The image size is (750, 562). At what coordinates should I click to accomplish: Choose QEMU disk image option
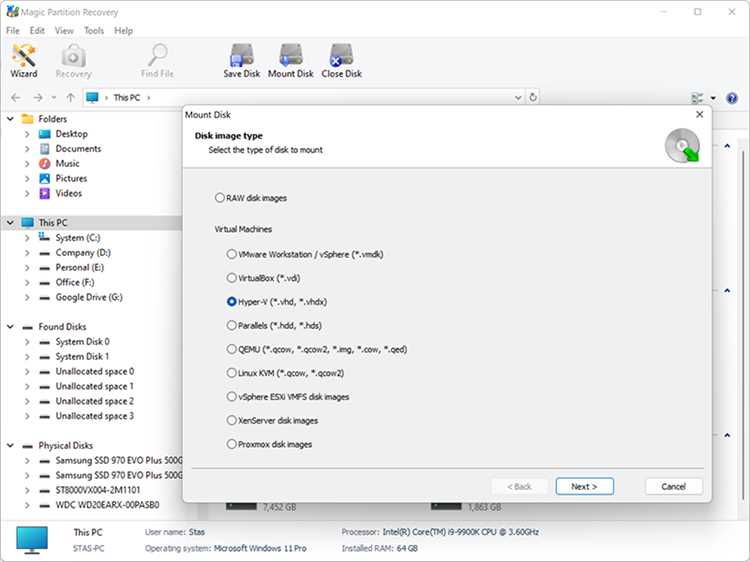pos(232,349)
